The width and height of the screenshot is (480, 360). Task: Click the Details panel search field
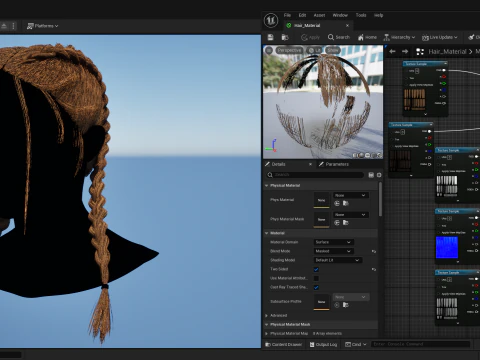tap(315, 175)
